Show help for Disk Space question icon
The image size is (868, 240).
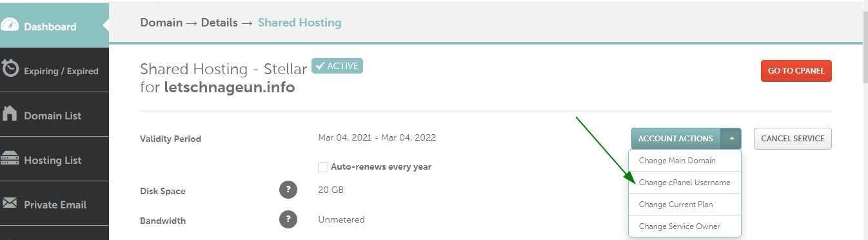pos(288,190)
